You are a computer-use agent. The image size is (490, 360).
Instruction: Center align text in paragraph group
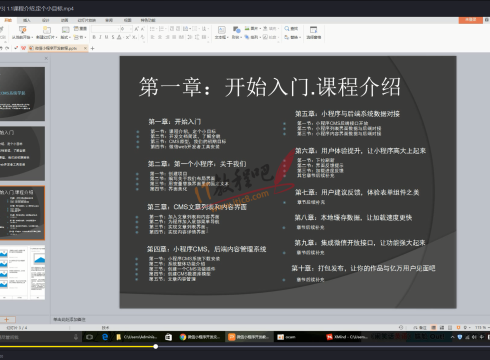[x=160, y=37]
